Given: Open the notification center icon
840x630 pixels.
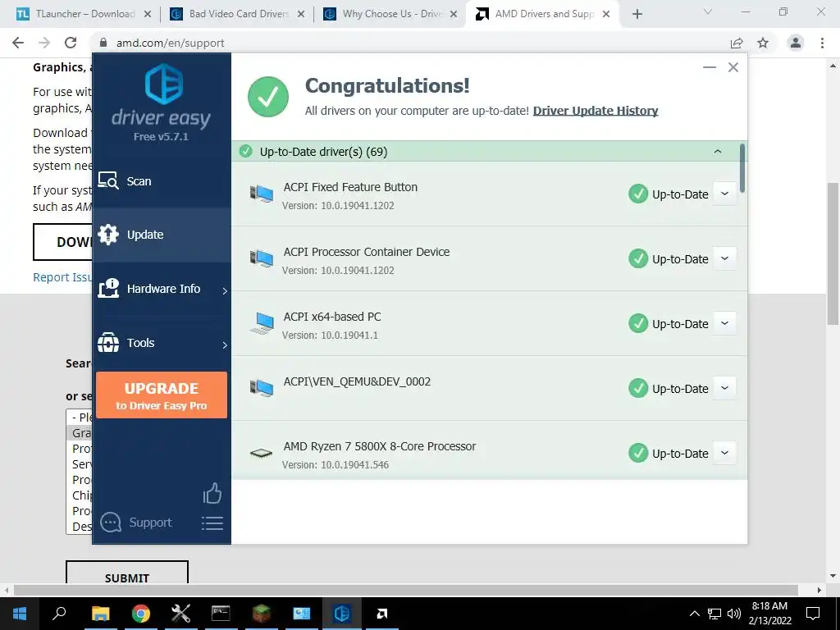Looking at the screenshot, I should (x=813, y=614).
